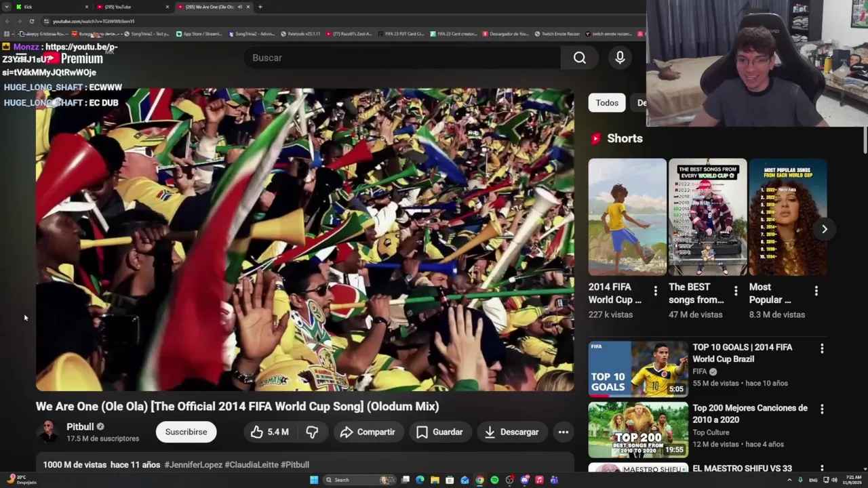Open the 'FIFA 23 FUT Card Cr...' bookmark
This screenshot has height=488, width=868.
(x=401, y=34)
